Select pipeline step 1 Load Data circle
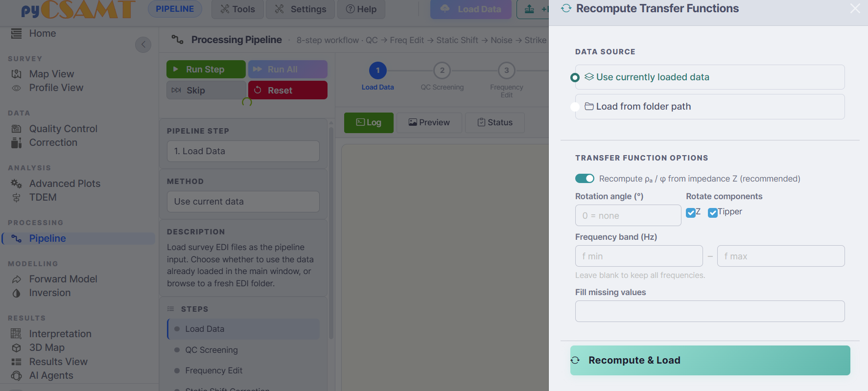 coord(378,70)
